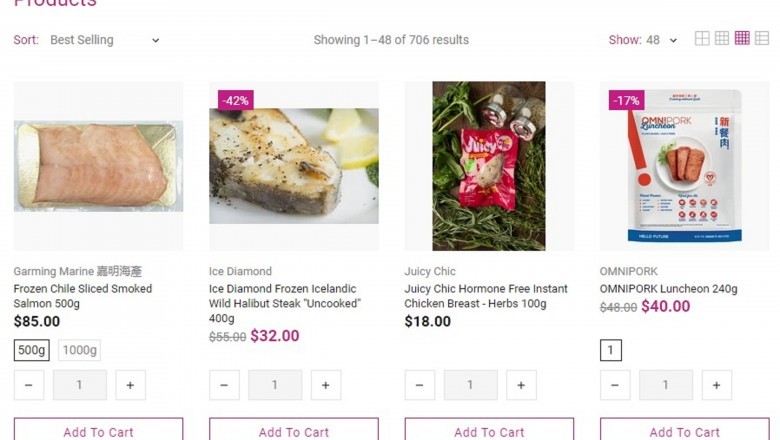Select variant 1 for OMNIPORK Luncheon

pyautogui.click(x=611, y=350)
